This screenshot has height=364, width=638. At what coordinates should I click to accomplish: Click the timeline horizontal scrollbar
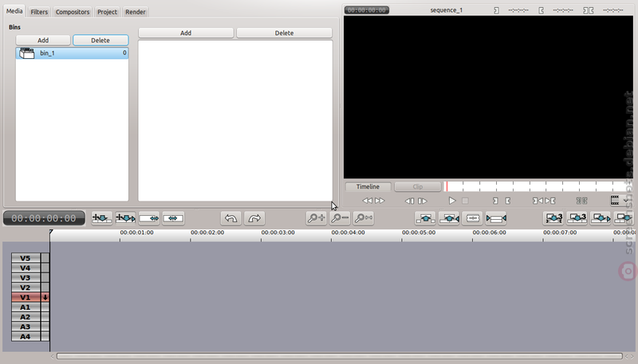340,356
